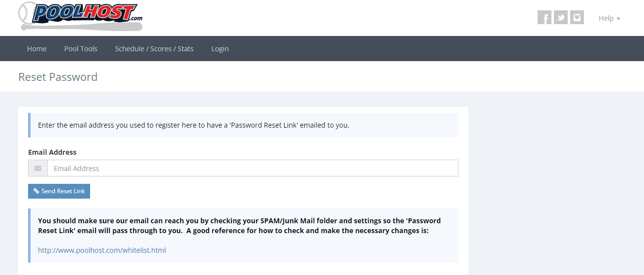644x275 pixels.
Task: Expand the Help dropdown menu
Action: click(609, 18)
